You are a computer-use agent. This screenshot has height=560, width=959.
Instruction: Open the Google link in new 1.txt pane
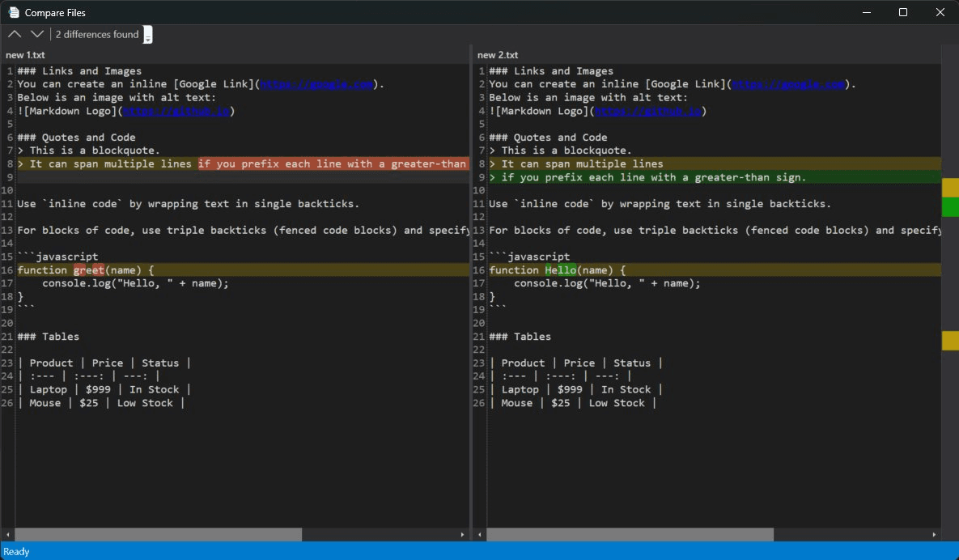pos(316,84)
